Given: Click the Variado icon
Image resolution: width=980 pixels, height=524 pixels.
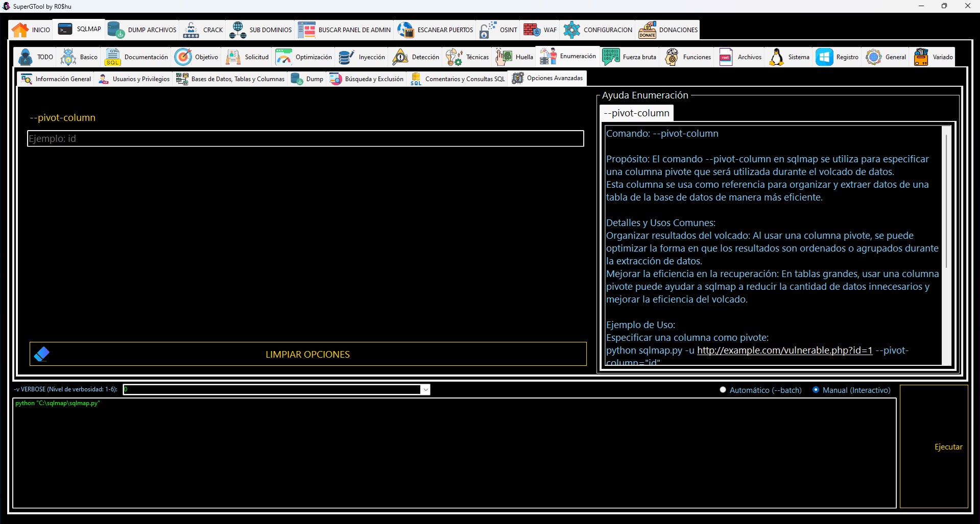Looking at the screenshot, I should coord(921,57).
